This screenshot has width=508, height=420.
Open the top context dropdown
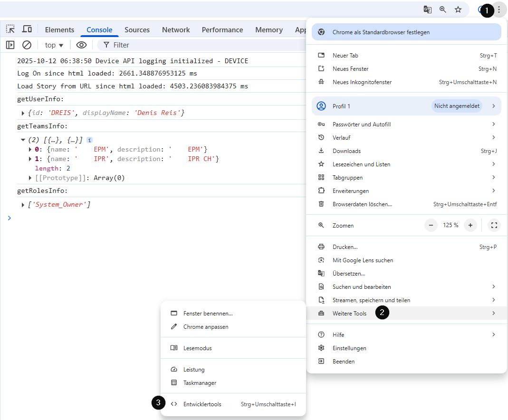pyautogui.click(x=54, y=45)
